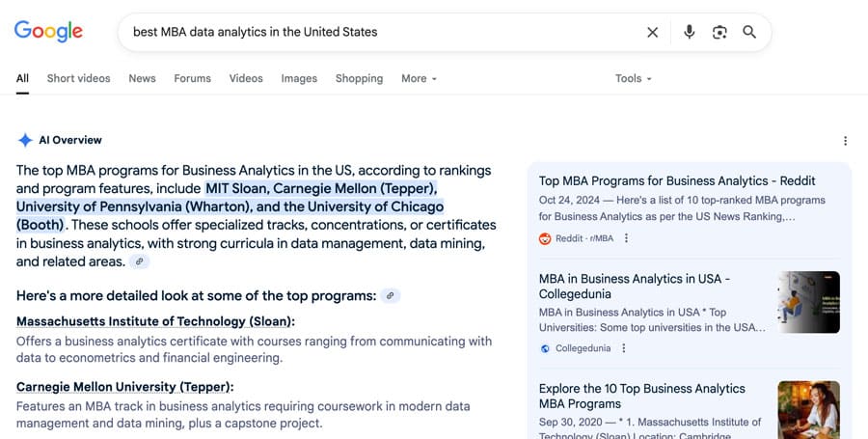This screenshot has height=439, width=868.
Task: Open Google Lens image search icon
Action: 719,32
